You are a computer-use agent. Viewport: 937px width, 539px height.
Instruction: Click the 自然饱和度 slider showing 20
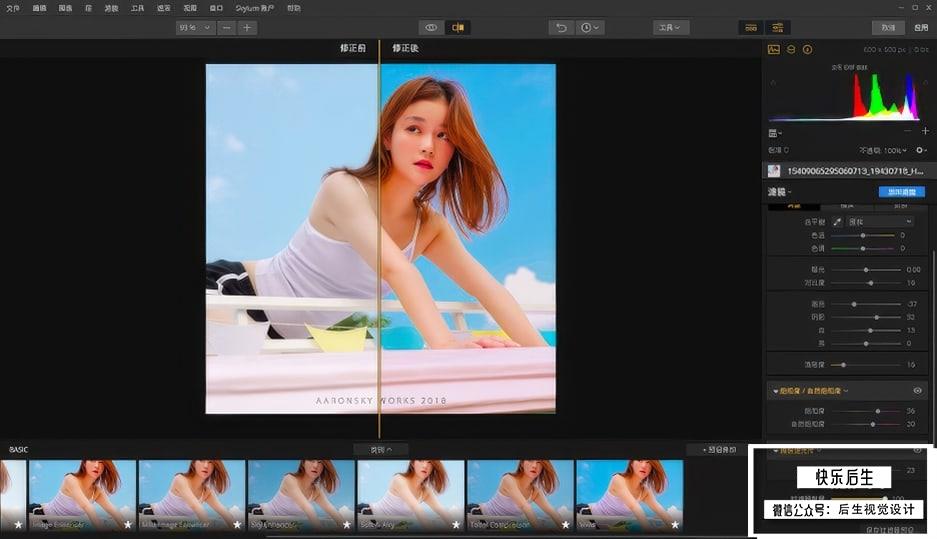click(x=866, y=424)
